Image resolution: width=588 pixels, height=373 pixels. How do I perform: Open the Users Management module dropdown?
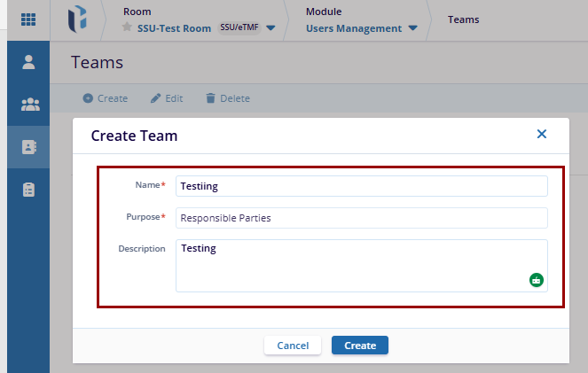(413, 28)
